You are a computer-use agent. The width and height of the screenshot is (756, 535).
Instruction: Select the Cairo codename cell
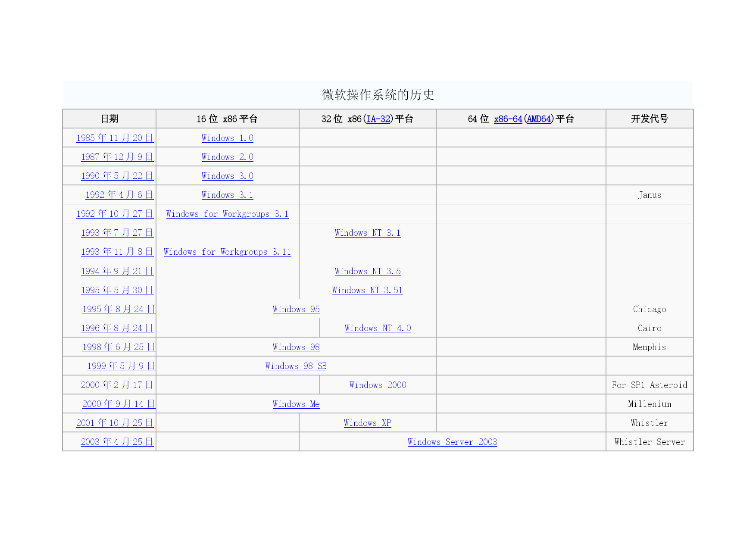pos(650,328)
